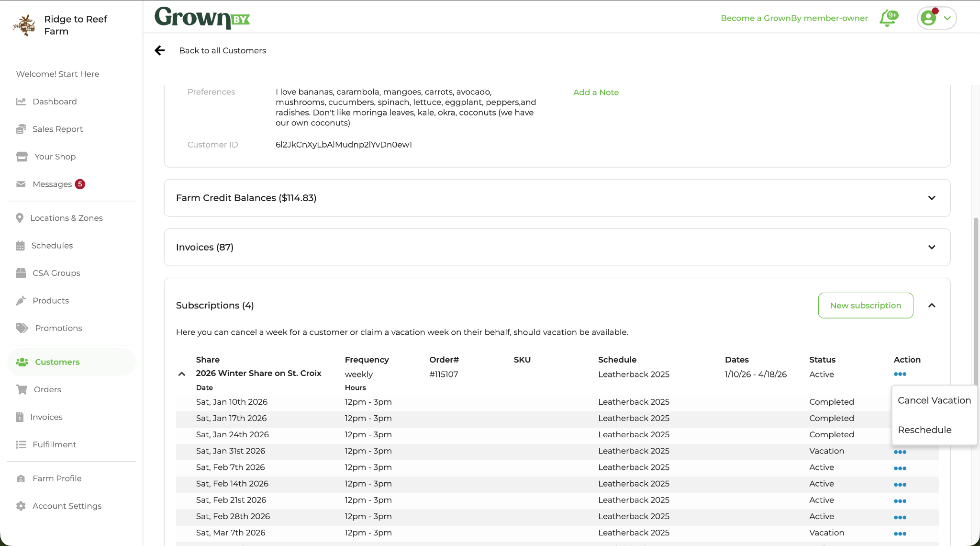Collapse the Subscriptions section chevron

pos(931,306)
